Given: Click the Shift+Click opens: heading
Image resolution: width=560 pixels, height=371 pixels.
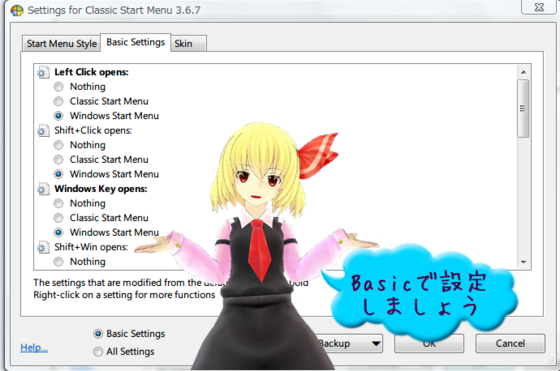Looking at the screenshot, I should (93, 131).
